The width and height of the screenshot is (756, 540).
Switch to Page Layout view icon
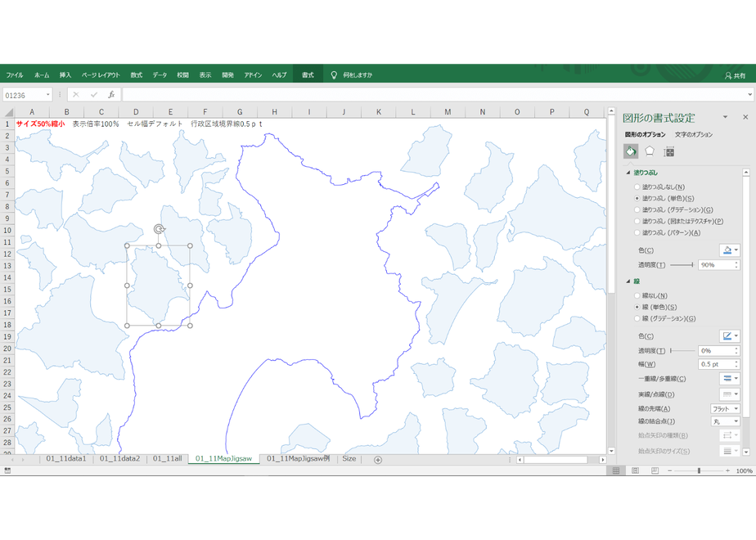coord(635,470)
